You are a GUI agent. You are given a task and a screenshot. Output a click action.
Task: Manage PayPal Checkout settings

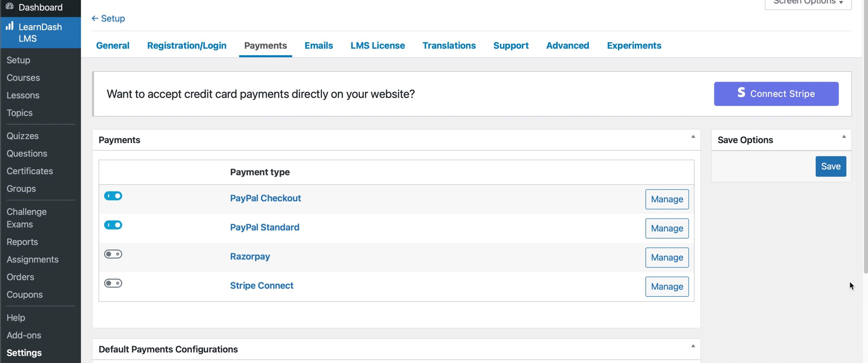click(x=667, y=199)
